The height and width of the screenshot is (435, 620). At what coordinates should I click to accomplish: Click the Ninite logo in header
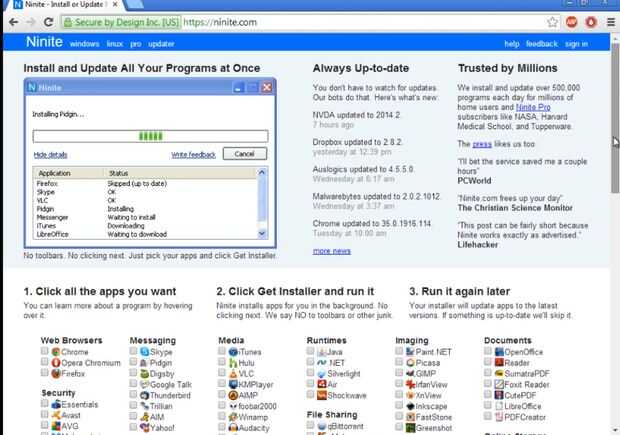[x=44, y=42]
